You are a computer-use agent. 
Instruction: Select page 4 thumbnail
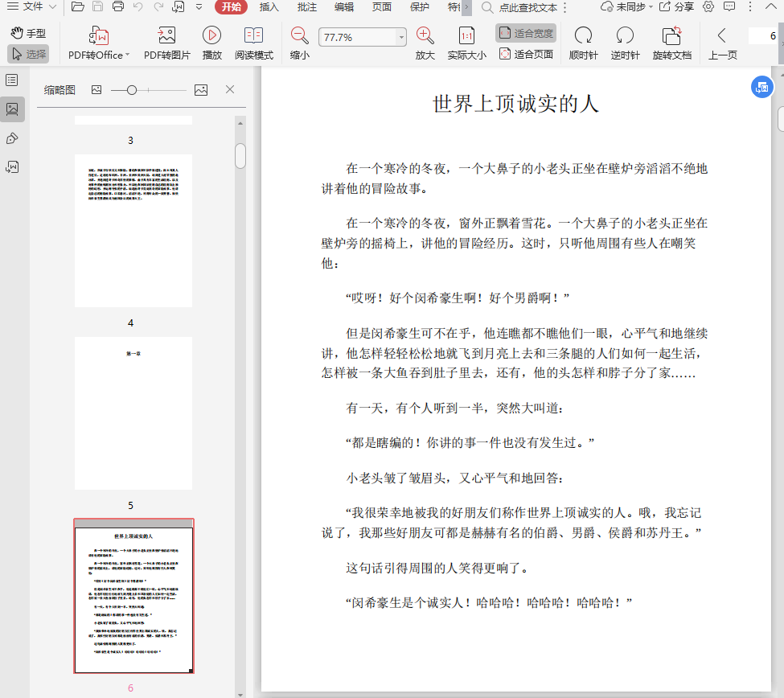pos(133,231)
